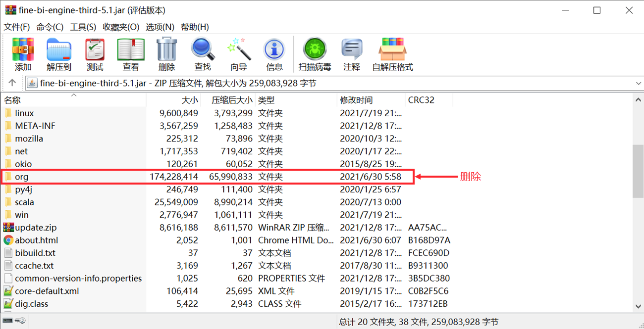Maximize the WinRAR window
Viewport: 644px width, 329px height.
597,10
